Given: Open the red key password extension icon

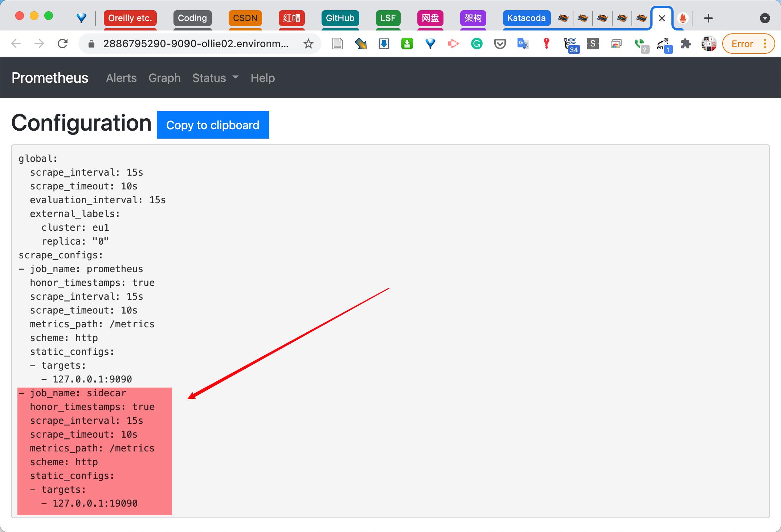Looking at the screenshot, I should (546, 44).
